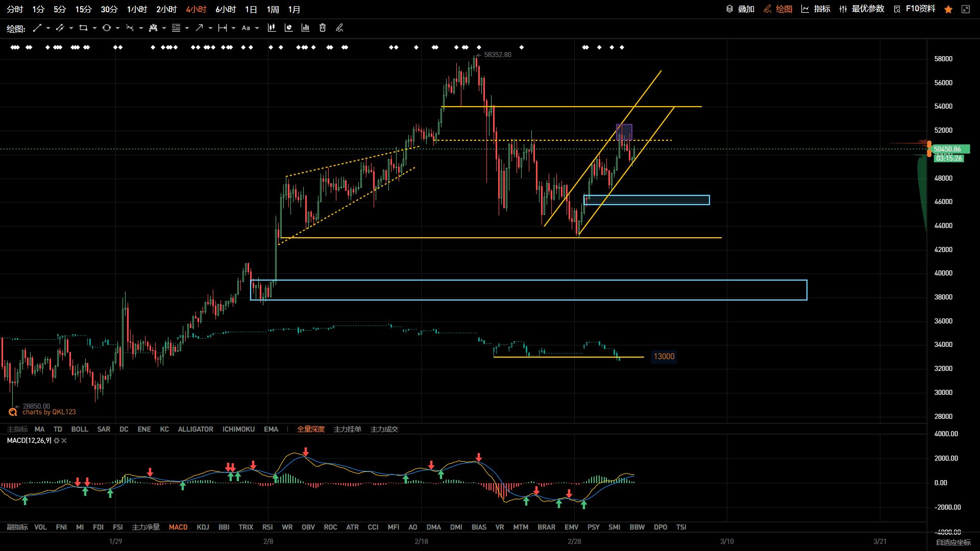980x551 pixels.
Task: Click the pie chart icon in drawing toolbar
Action: (x=288, y=28)
